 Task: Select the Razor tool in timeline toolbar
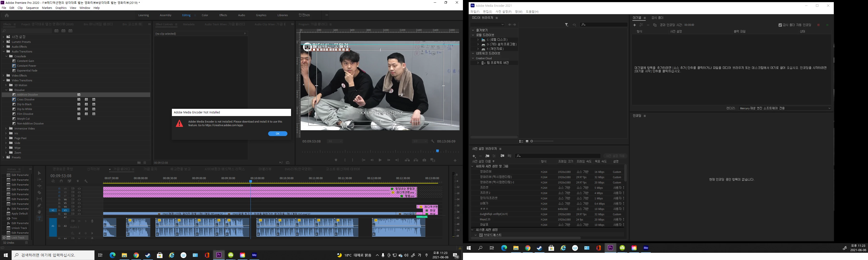pyautogui.click(x=39, y=193)
